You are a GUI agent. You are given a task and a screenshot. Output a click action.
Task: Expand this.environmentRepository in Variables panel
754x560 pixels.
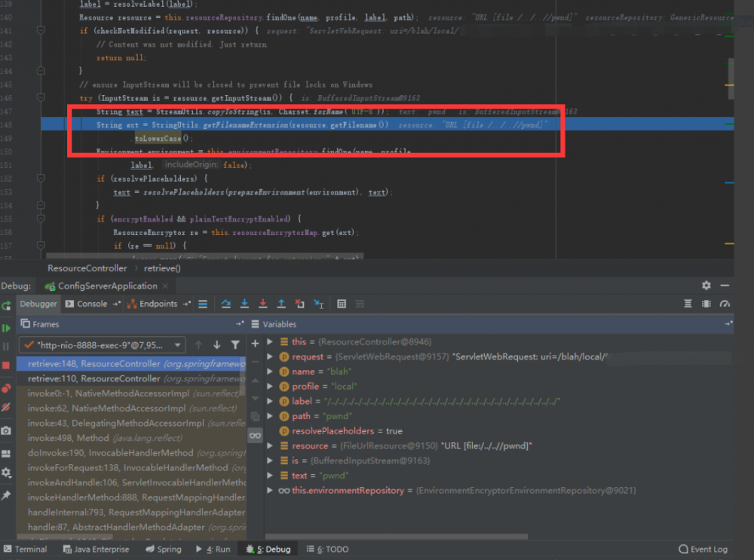click(270, 490)
